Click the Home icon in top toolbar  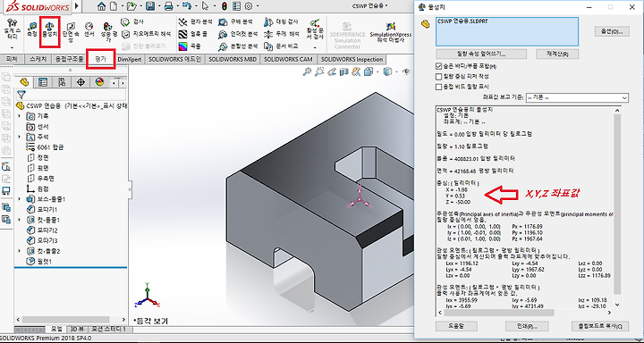coord(101,6)
